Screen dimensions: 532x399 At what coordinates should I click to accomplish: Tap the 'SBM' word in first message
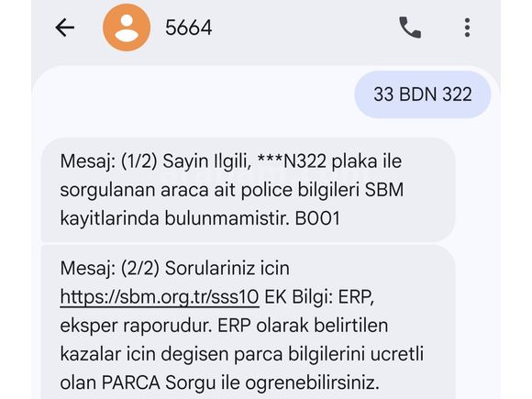[384, 190]
